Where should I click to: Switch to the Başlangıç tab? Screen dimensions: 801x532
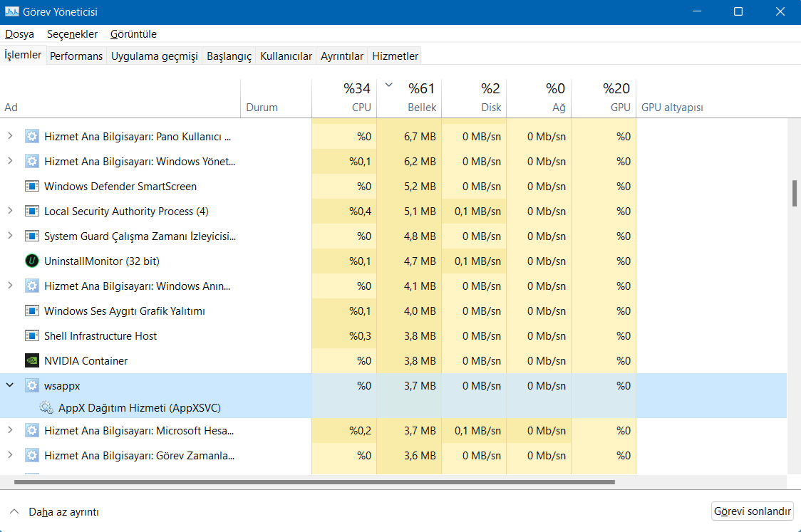pyautogui.click(x=229, y=56)
